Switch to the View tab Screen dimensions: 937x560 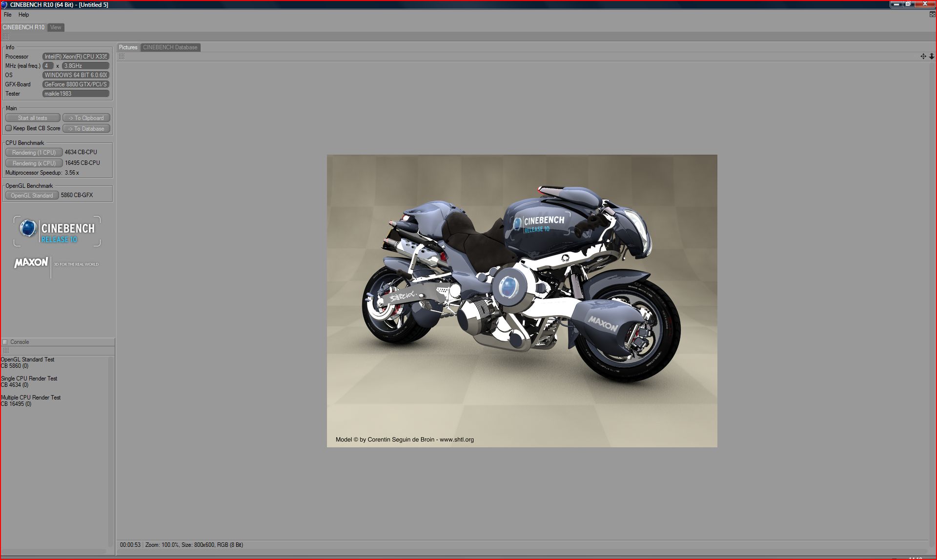pos(56,27)
